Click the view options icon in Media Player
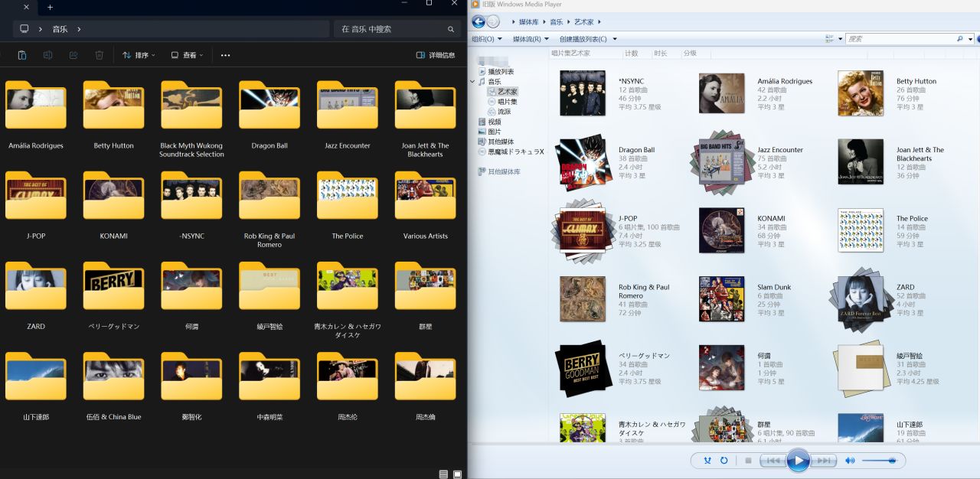 click(x=829, y=38)
